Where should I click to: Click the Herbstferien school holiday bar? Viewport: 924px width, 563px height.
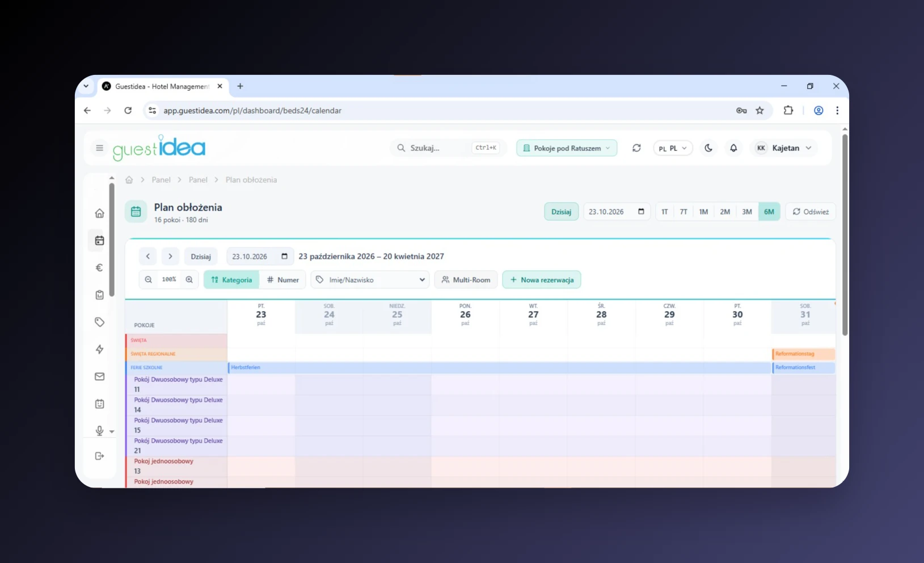pos(499,368)
